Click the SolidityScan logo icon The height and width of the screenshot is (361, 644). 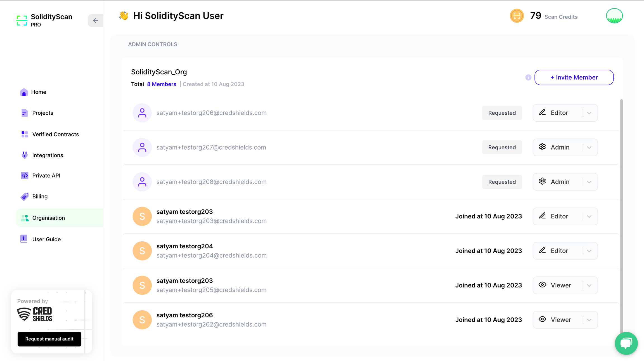pyautogui.click(x=22, y=20)
